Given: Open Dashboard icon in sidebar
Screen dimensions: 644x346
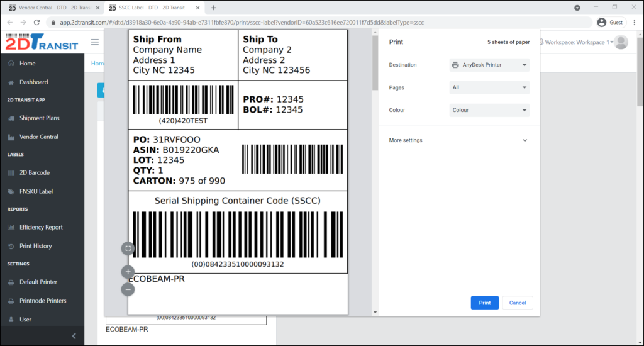Looking at the screenshot, I should 11,82.
